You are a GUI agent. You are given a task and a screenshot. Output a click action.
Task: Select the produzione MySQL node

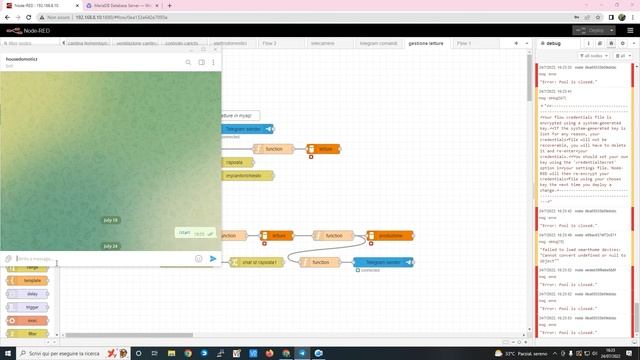pos(390,236)
